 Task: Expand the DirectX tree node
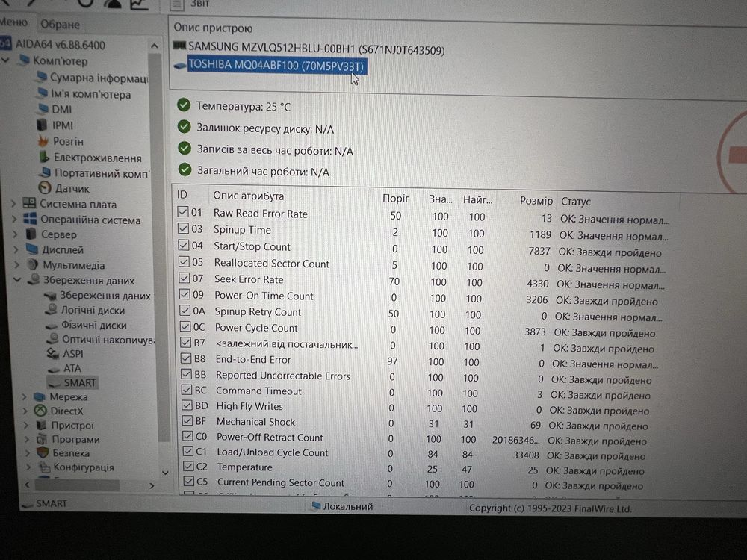coord(25,411)
